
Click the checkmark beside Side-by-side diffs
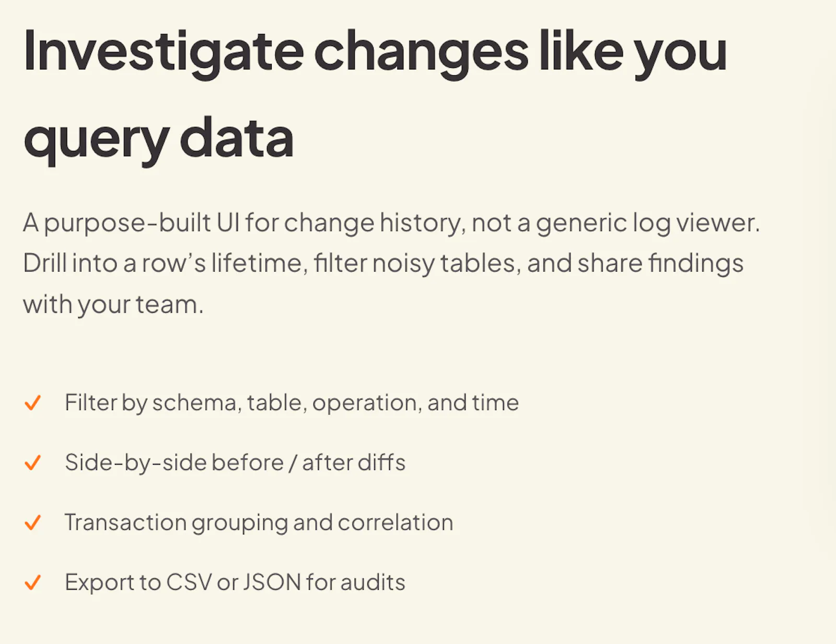pos(33,462)
